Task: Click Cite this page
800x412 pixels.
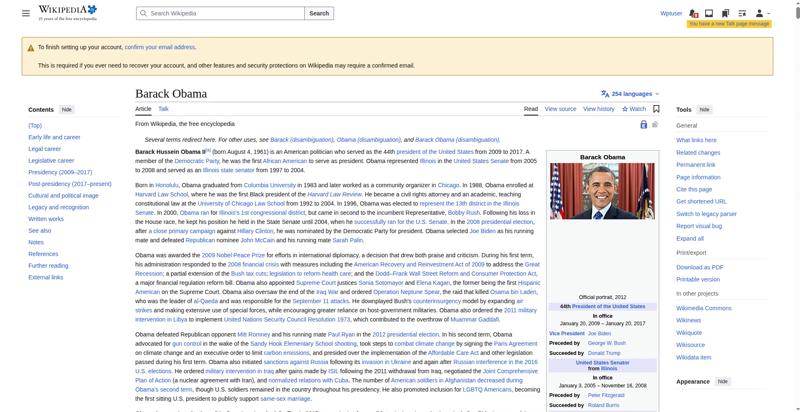Action: click(x=694, y=190)
